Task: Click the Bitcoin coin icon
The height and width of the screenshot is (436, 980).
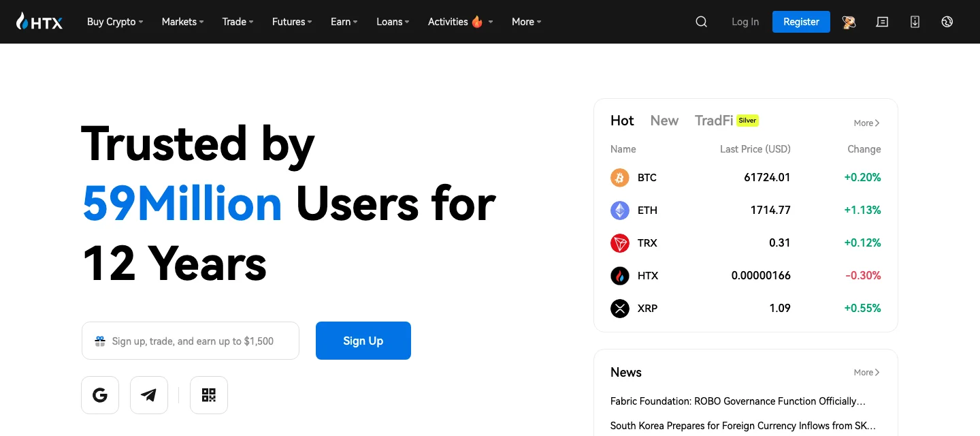Action: point(620,178)
